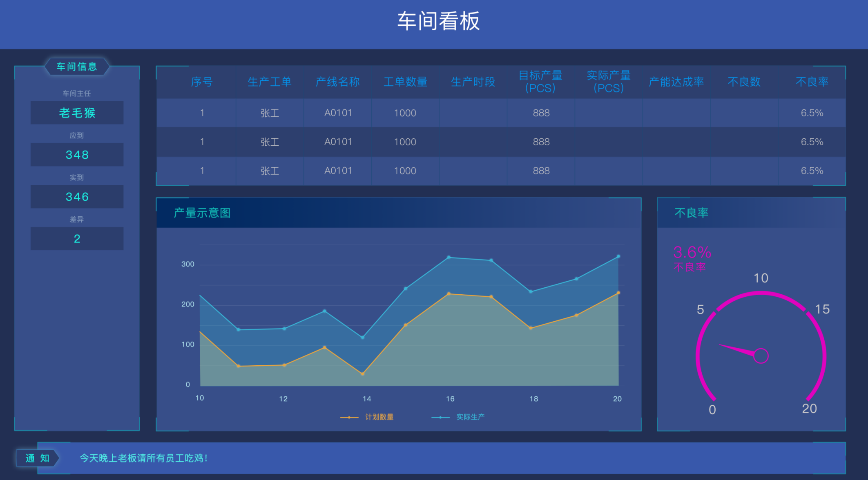Click the 车间信息 panel header badge
This screenshot has height=480, width=868.
pos(77,67)
